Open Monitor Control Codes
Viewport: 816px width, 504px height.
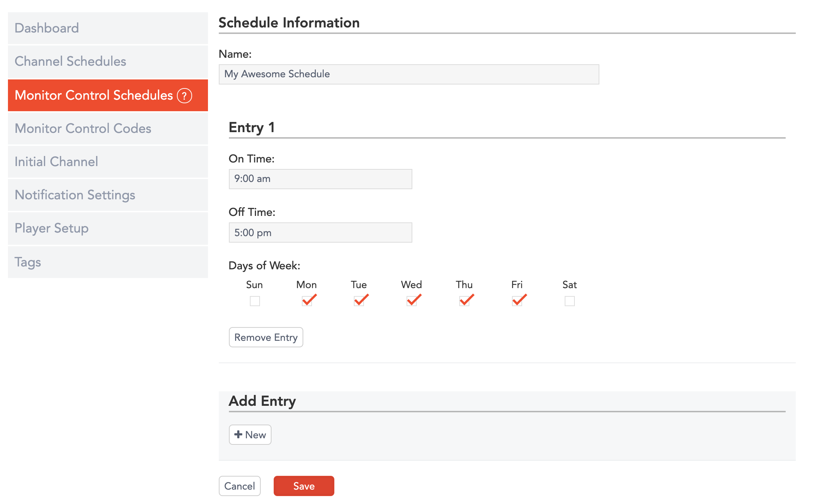(x=108, y=129)
